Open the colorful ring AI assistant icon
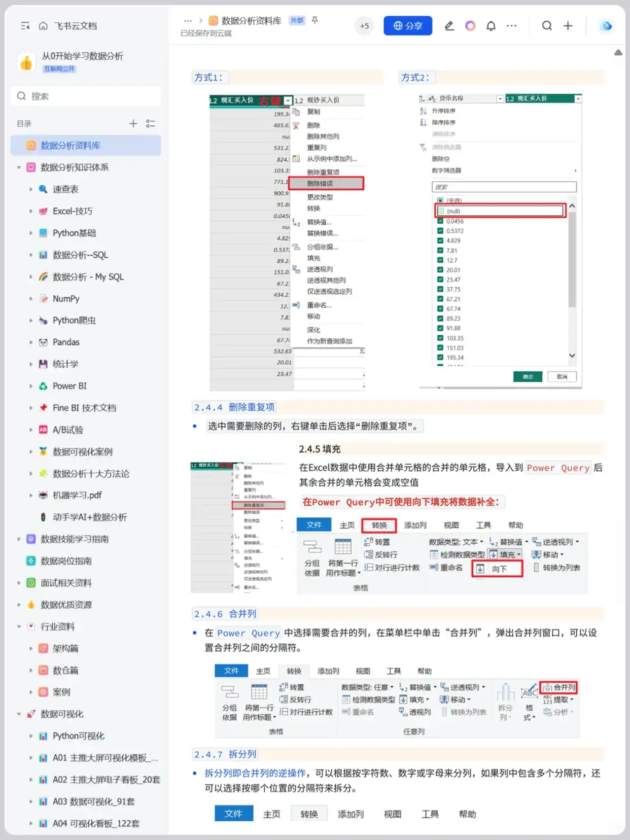This screenshot has width=630, height=840. 470,26
